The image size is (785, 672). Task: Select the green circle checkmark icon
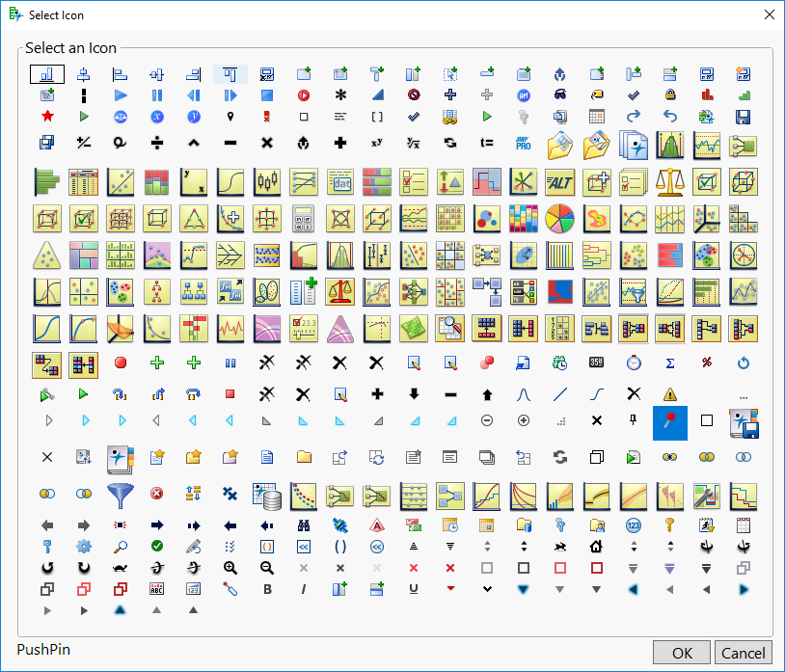pyautogui.click(x=157, y=546)
